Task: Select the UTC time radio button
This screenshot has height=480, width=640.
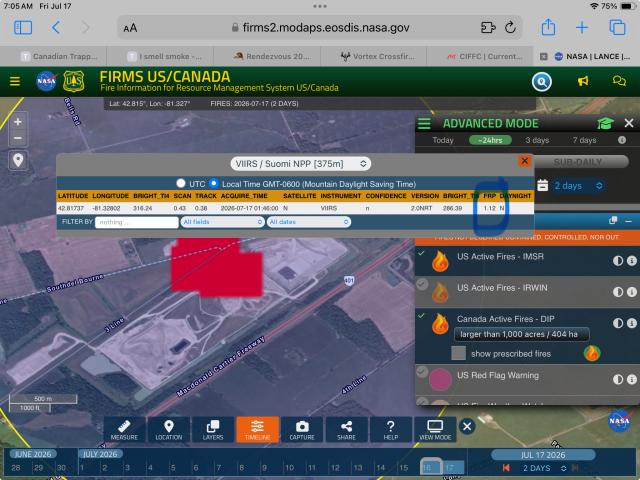Action: pos(181,183)
